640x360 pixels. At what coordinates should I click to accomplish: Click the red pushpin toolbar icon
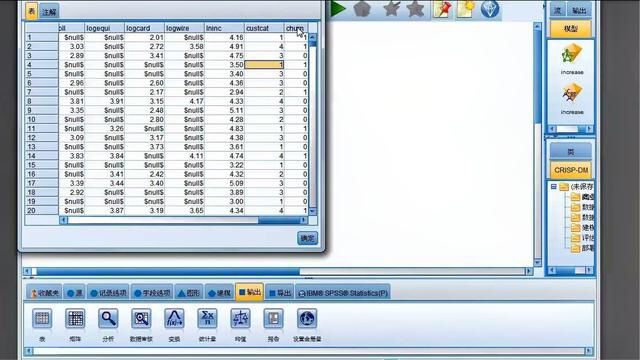pos(442,9)
